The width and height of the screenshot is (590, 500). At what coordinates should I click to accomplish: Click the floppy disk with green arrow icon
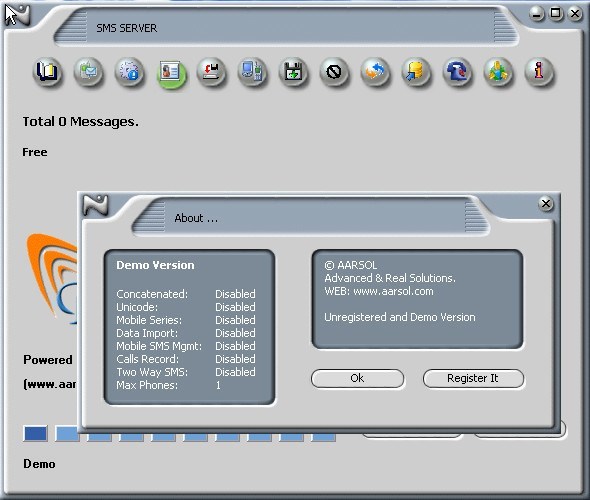(293, 72)
